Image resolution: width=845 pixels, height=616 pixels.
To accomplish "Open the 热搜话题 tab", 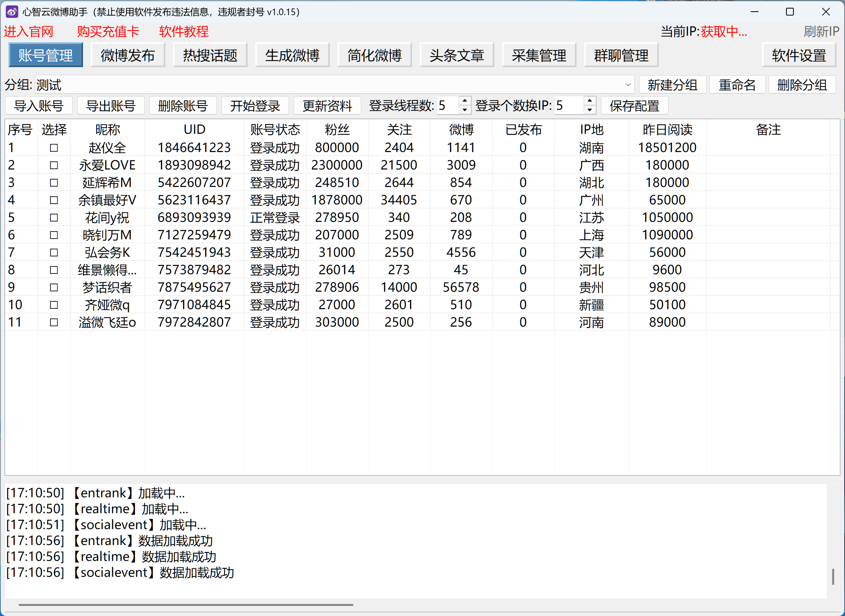I will (210, 55).
